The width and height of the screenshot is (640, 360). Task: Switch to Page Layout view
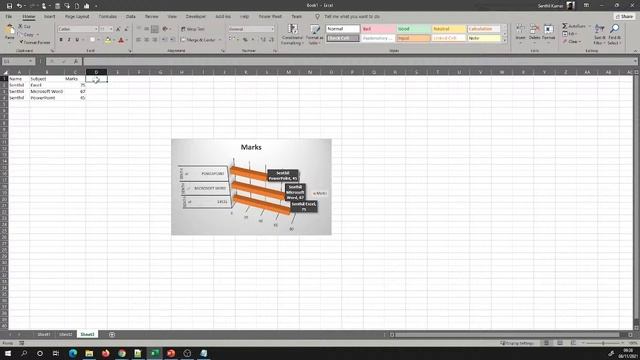560,343
